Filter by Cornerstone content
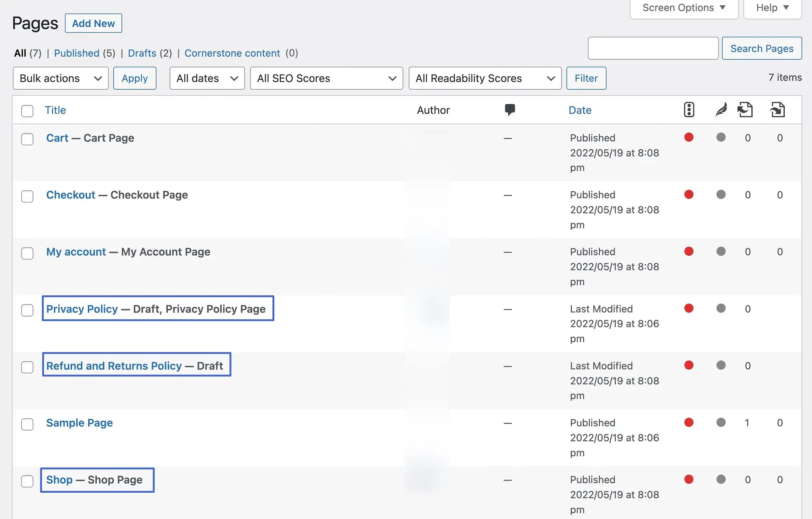Viewport: 812px width, 519px height. (x=232, y=53)
